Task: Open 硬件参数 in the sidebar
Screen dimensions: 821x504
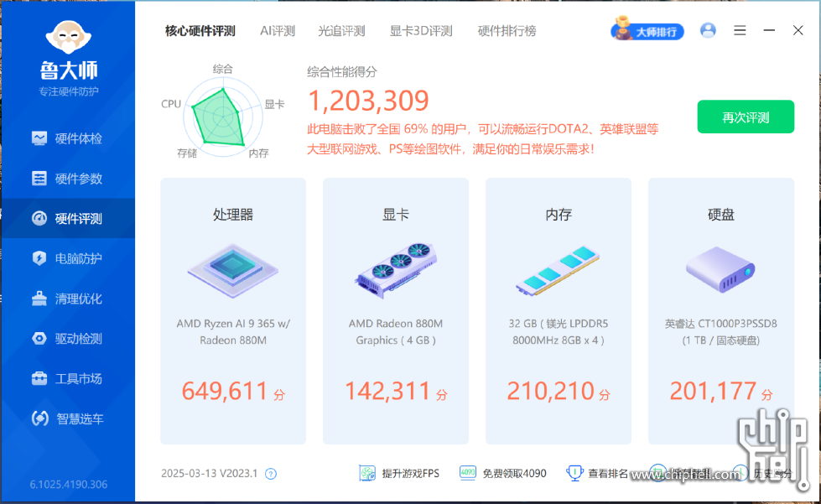Action: click(68, 179)
